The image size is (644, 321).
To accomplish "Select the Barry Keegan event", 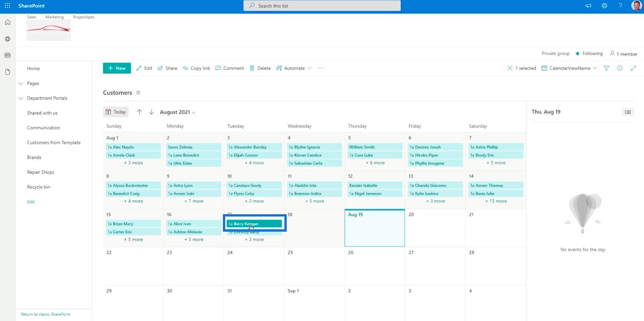I will click(254, 224).
